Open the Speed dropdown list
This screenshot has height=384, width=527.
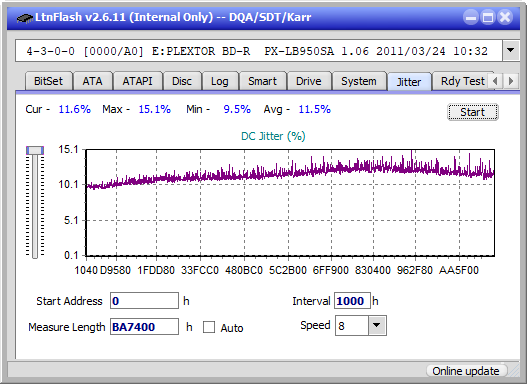tap(377, 325)
